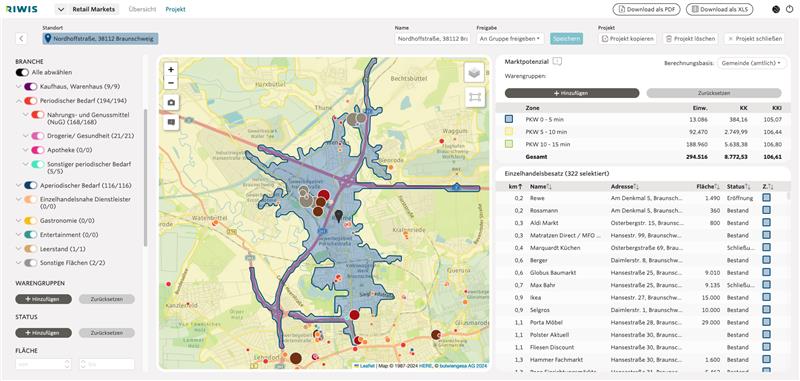This screenshot has width=800, height=381.
Task: Click the map screenshot camera icon
Action: [171, 102]
